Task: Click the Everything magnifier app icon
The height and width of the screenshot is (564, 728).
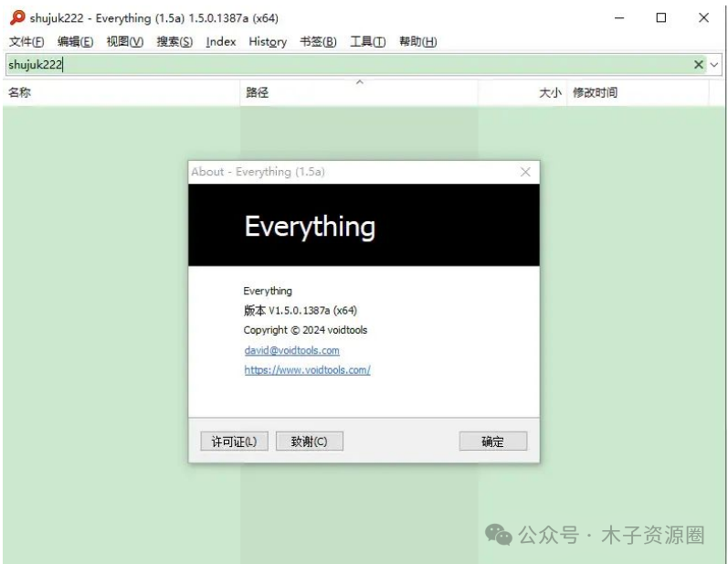Action: point(17,17)
